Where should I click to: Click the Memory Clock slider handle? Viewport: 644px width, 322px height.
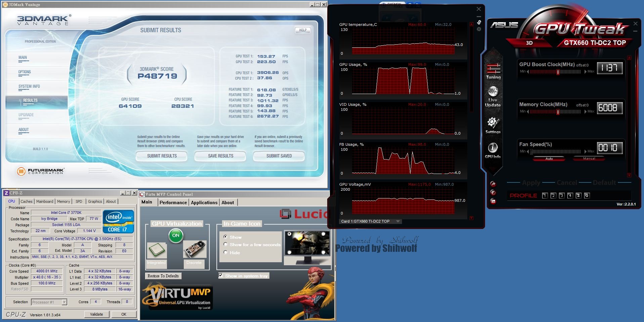coord(558,112)
